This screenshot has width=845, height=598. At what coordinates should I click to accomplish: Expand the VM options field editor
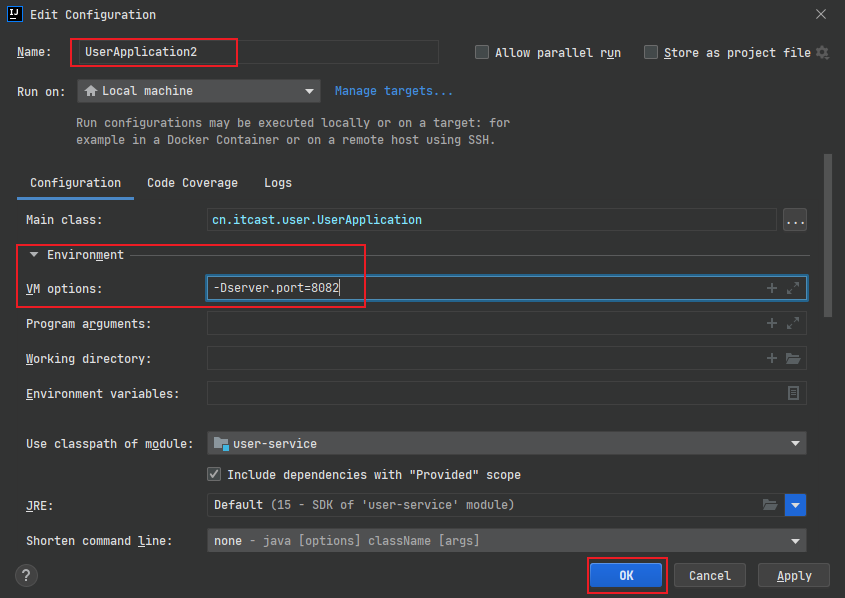[x=793, y=288]
